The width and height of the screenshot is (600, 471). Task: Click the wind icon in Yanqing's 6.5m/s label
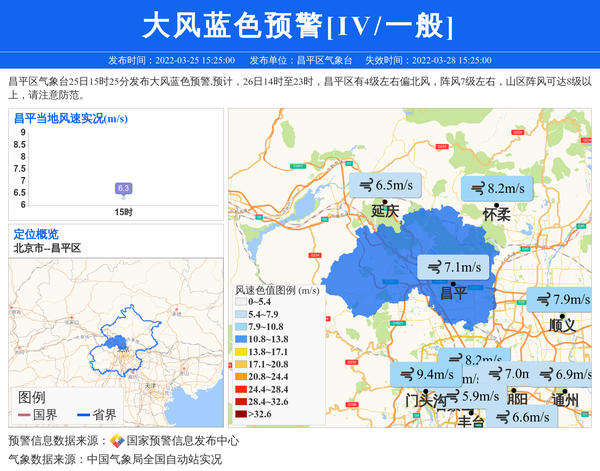(x=365, y=185)
